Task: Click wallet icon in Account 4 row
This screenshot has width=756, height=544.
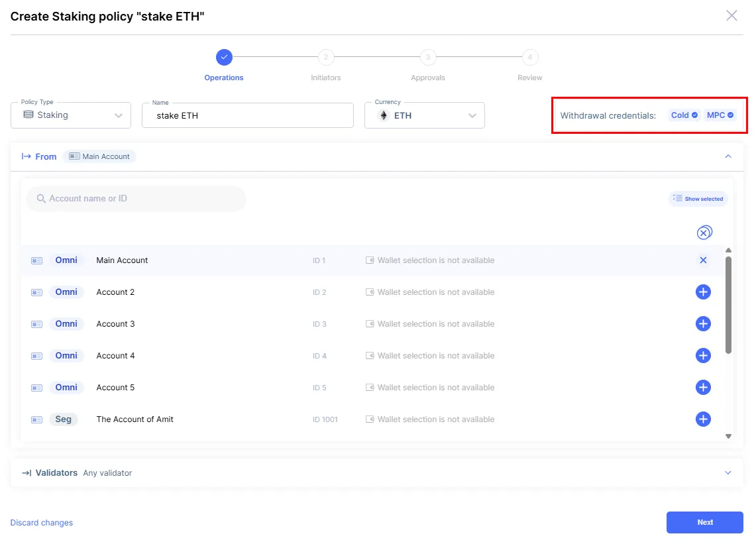Action: 370,355
